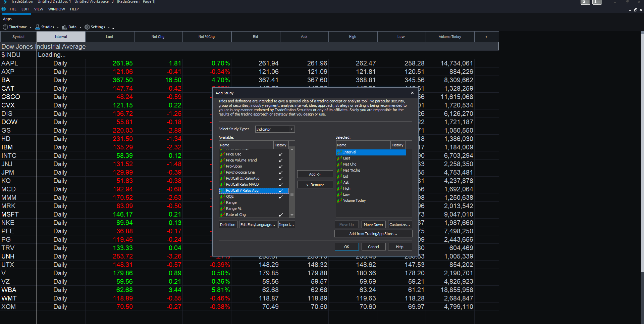Screen dimensions: 644x324
Task: Click Add from TradingApp Store button
Action: [x=373, y=234]
